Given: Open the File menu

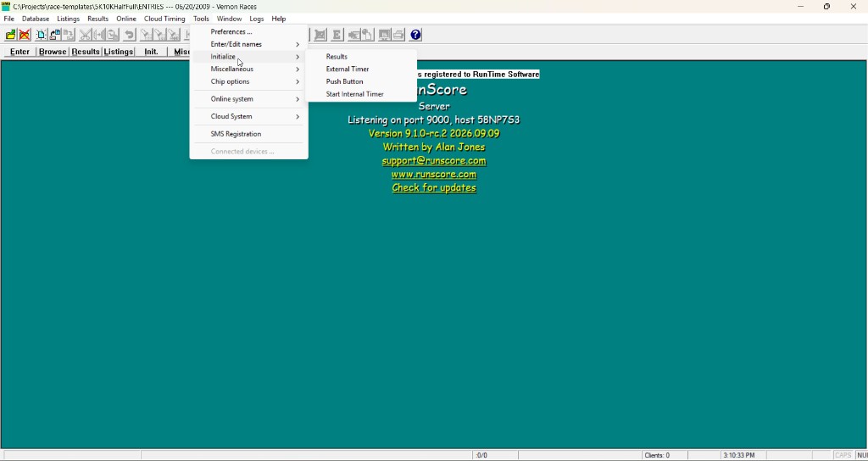Looking at the screenshot, I should pyautogui.click(x=8, y=19).
